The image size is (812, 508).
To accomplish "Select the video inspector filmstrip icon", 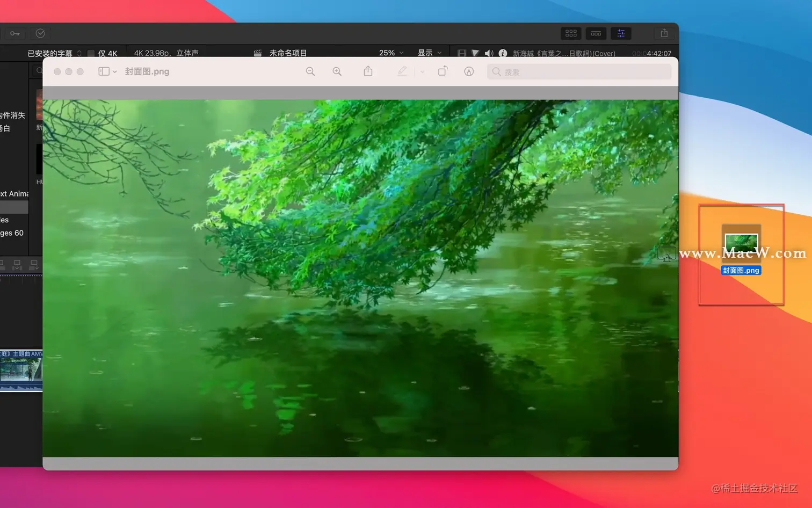I will (x=461, y=53).
